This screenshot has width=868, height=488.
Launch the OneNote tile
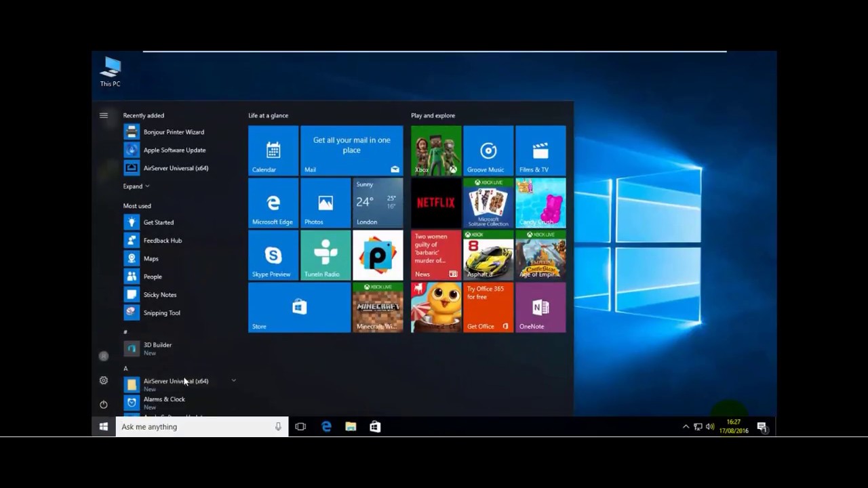coord(540,307)
